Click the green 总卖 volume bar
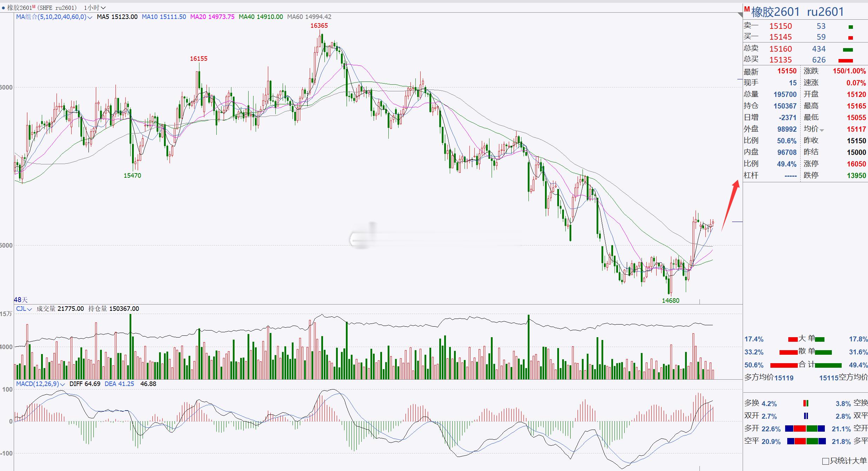 (x=848, y=50)
